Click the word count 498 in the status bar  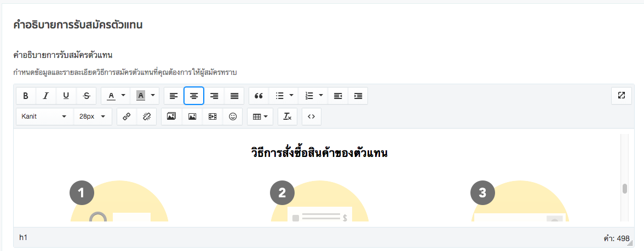pos(617,238)
